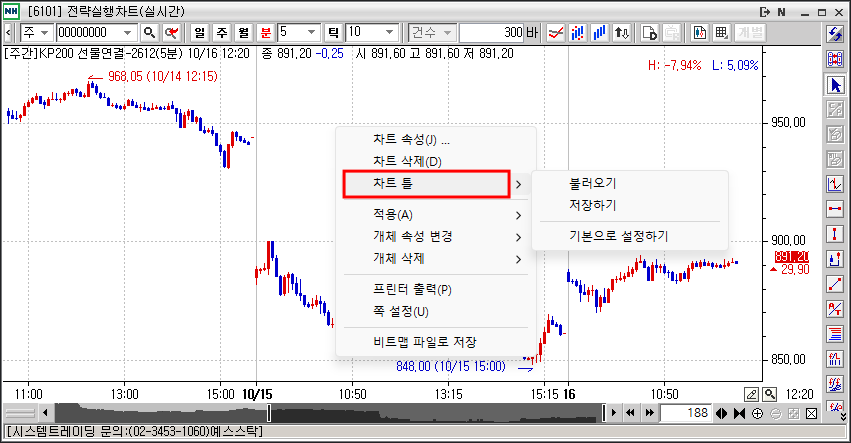Image resolution: width=851 pixels, height=443 pixels.
Task: Click the fast-forward double-arrow button
Action: click(650, 414)
